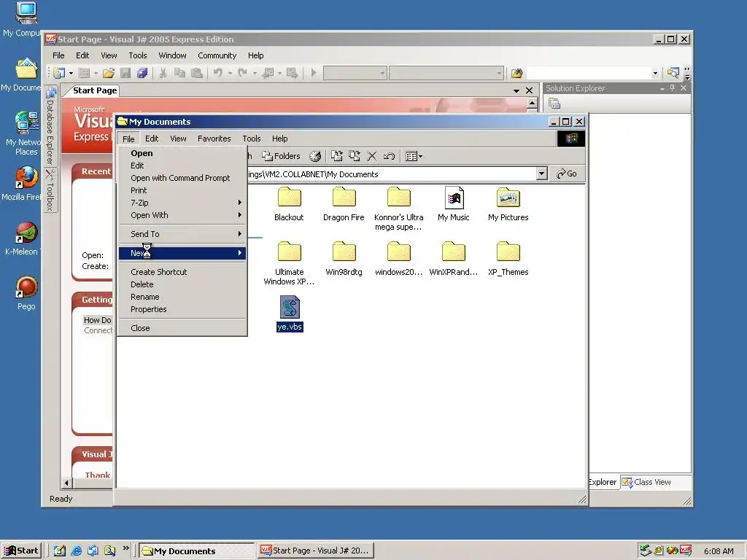Open New Project dropdown arrow
Viewport: 747px width, 560px height.
coord(71,73)
